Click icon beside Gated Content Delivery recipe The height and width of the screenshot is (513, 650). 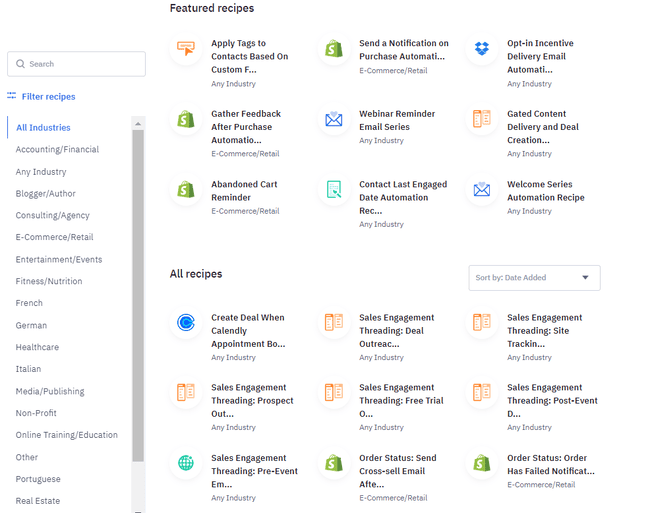[x=482, y=120]
